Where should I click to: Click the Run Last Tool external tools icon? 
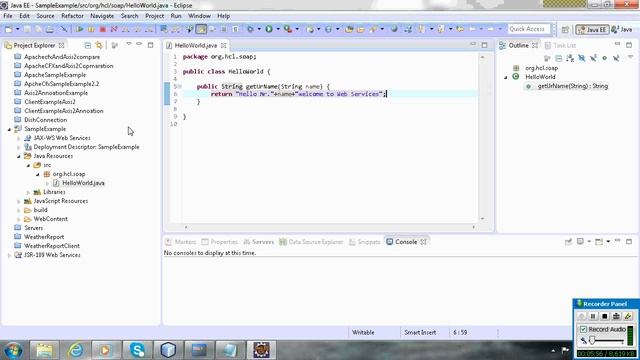pos(288,29)
